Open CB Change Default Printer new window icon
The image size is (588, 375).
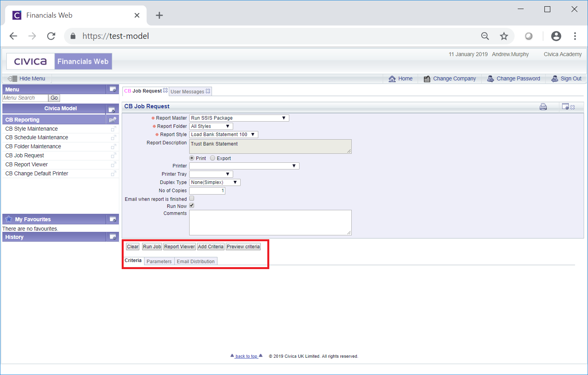pos(113,173)
